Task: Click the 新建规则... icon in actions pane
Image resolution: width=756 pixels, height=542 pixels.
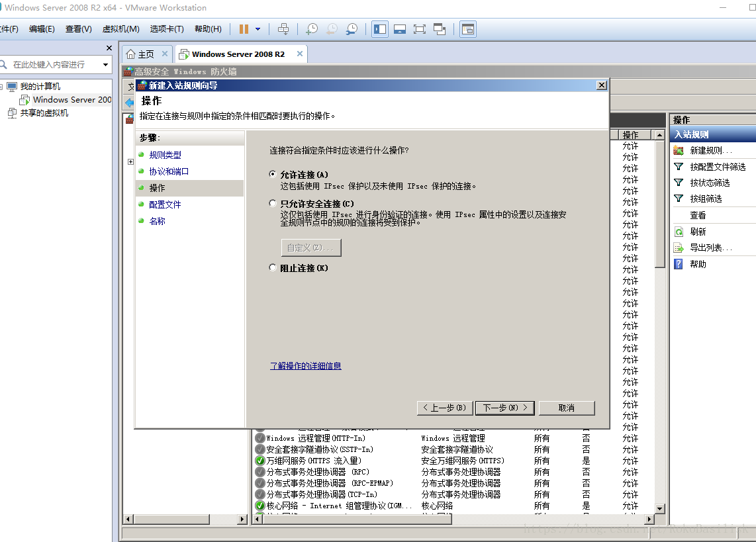Action: [679, 150]
